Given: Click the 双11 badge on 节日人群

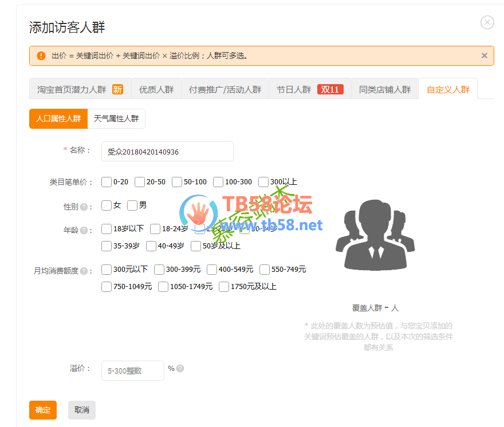Looking at the screenshot, I should click(x=330, y=89).
